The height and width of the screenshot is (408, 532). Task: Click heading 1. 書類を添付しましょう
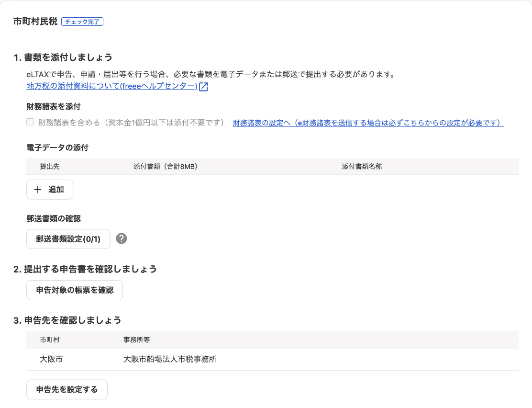click(x=63, y=57)
